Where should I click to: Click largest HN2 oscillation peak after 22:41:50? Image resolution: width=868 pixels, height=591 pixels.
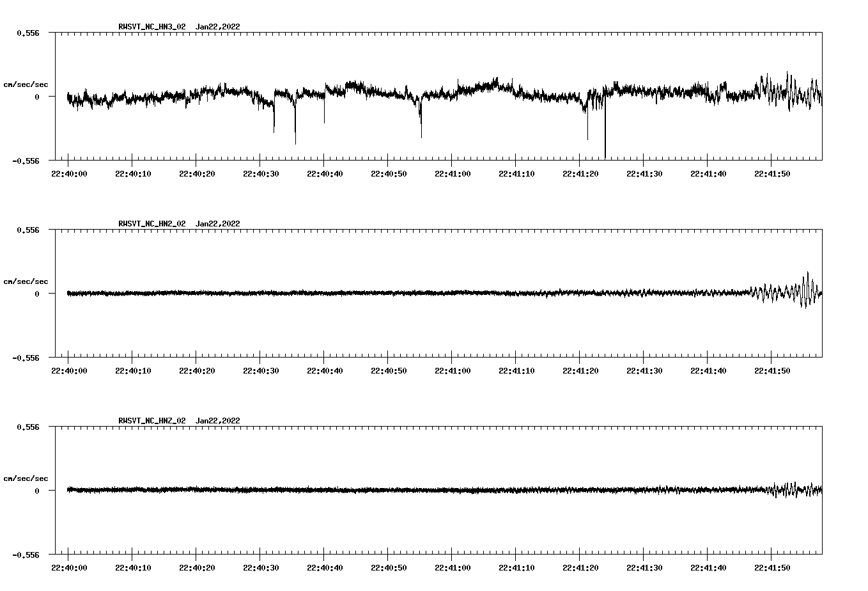point(808,275)
